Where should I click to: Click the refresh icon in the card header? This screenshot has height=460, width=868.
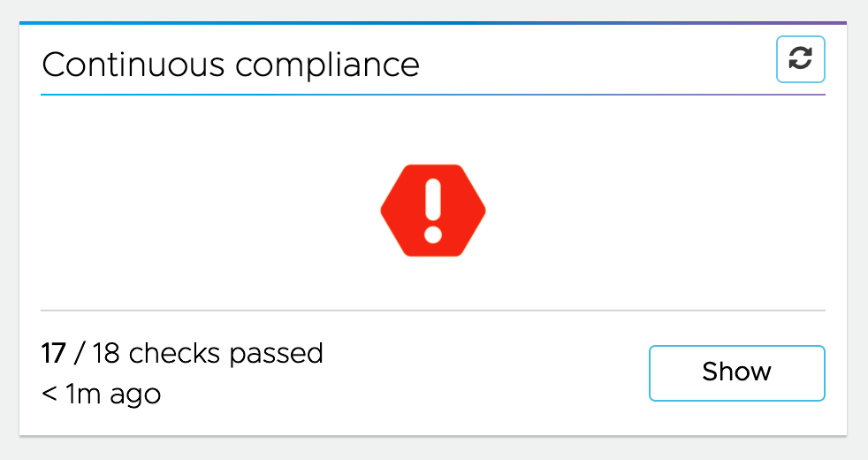pyautogui.click(x=800, y=59)
